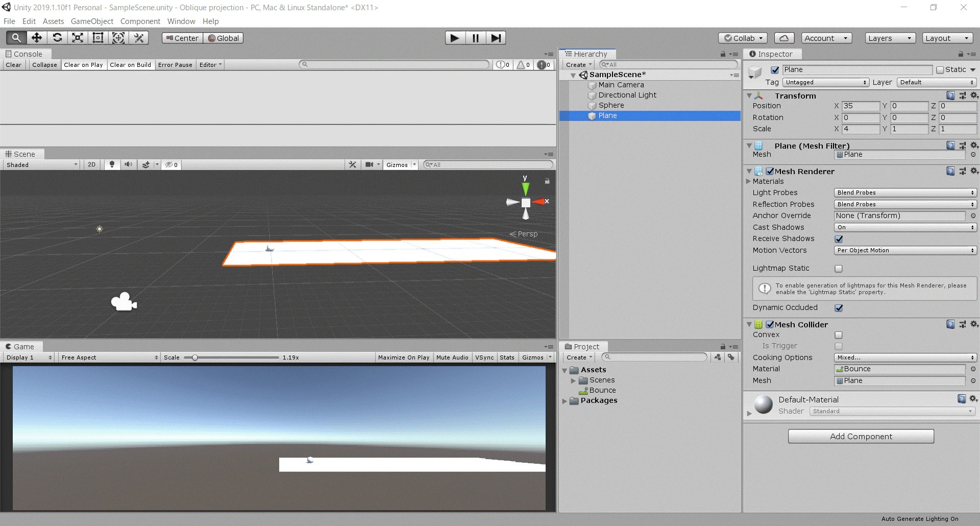Expand the Packages folder

pos(565,401)
